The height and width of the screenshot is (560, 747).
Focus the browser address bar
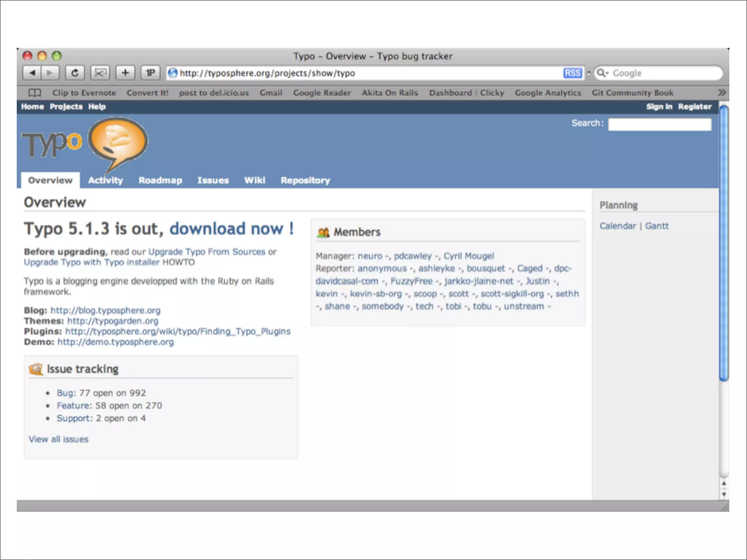pos(376,73)
